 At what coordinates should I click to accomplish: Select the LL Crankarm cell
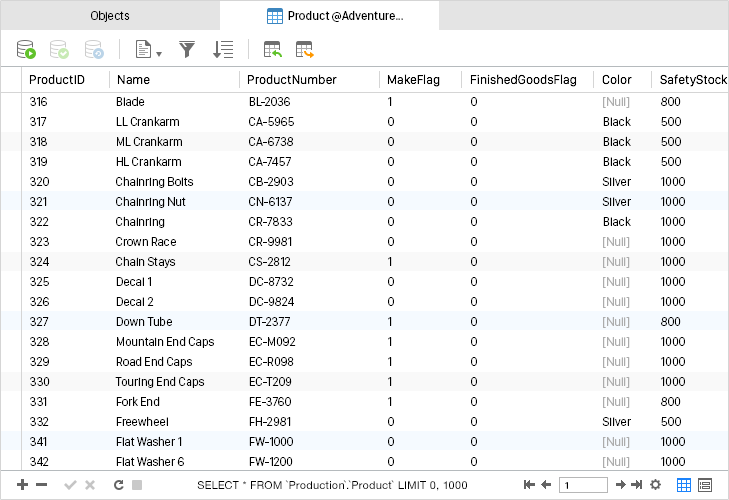(148, 122)
